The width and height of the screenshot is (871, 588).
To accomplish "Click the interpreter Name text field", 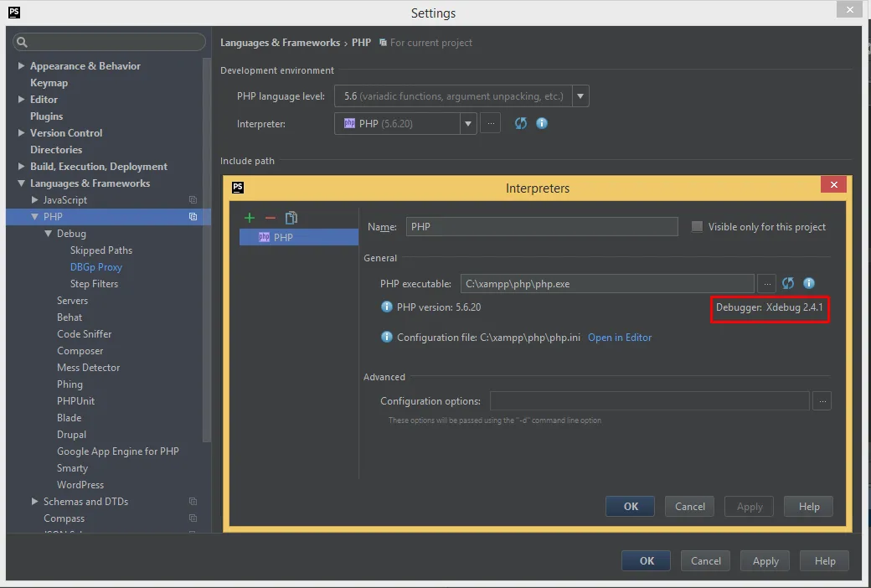I will tap(542, 227).
